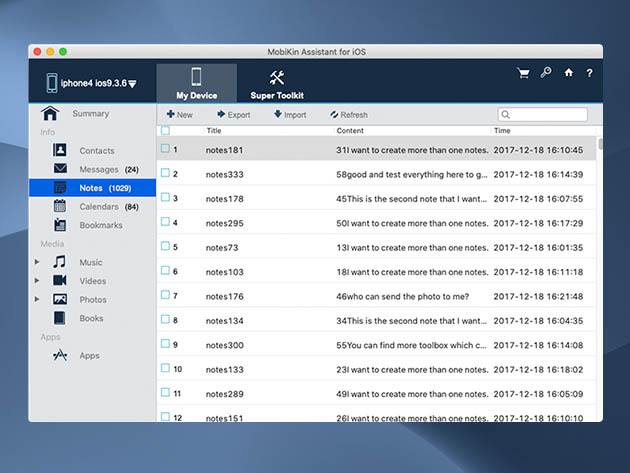Check the box for row 6 notes103
The width and height of the screenshot is (630, 473).
(x=165, y=270)
